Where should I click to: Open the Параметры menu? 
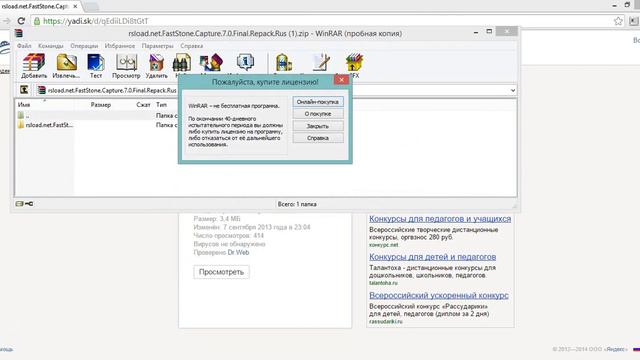158,46
